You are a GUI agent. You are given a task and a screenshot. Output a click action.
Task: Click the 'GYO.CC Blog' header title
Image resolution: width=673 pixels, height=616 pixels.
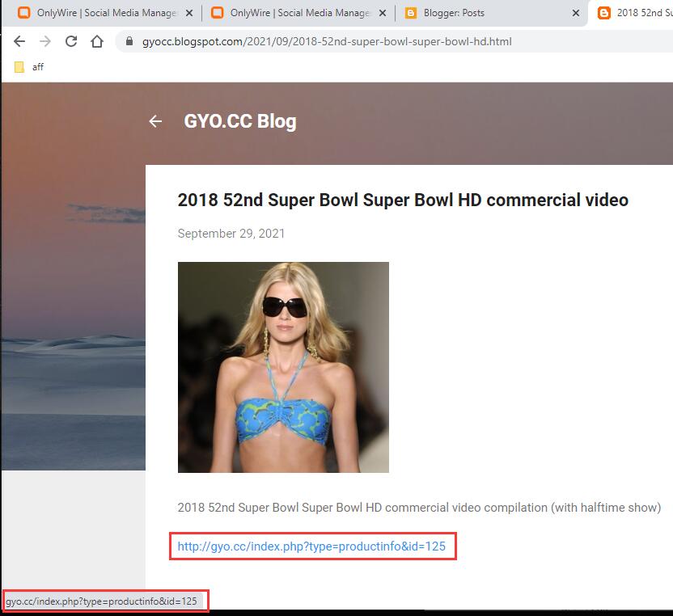pyautogui.click(x=240, y=121)
